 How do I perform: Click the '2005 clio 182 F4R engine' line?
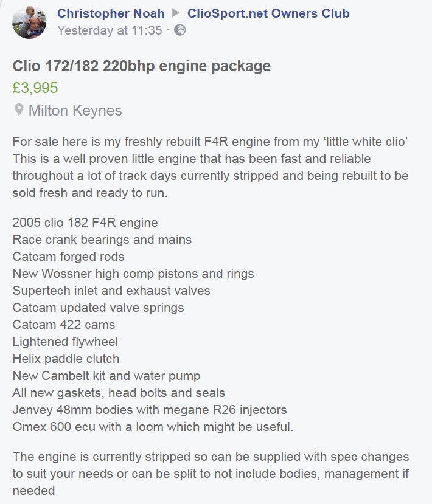click(85, 222)
